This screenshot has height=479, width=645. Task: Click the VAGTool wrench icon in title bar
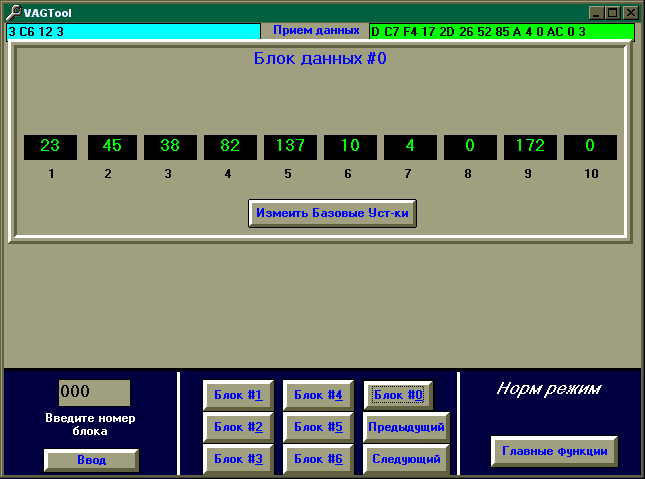[x=13, y=13]
